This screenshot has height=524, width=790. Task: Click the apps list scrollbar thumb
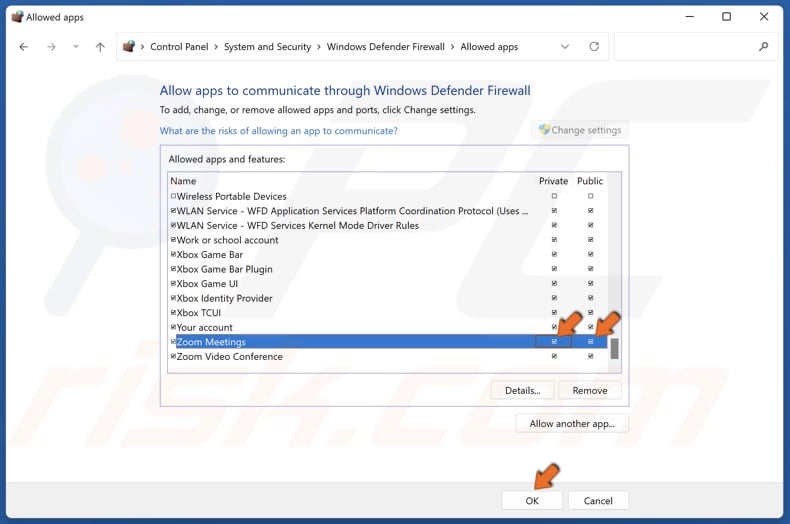[x=614, y=349]
